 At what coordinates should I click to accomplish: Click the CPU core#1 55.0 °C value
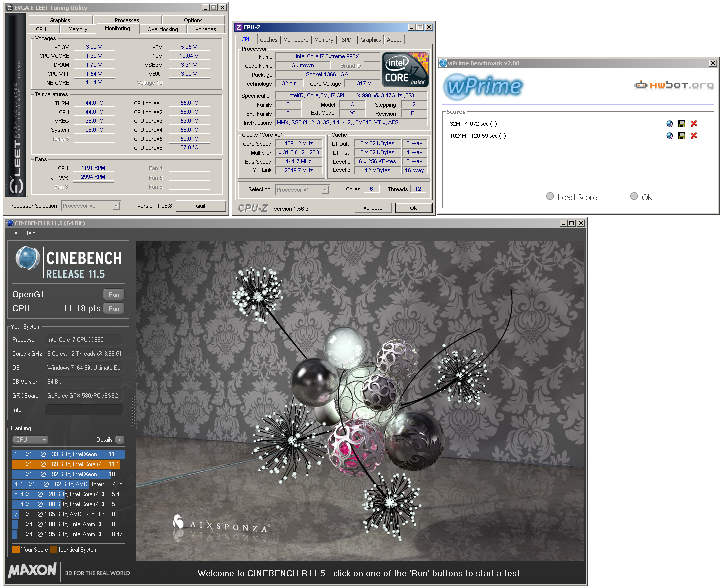point(189,103)
